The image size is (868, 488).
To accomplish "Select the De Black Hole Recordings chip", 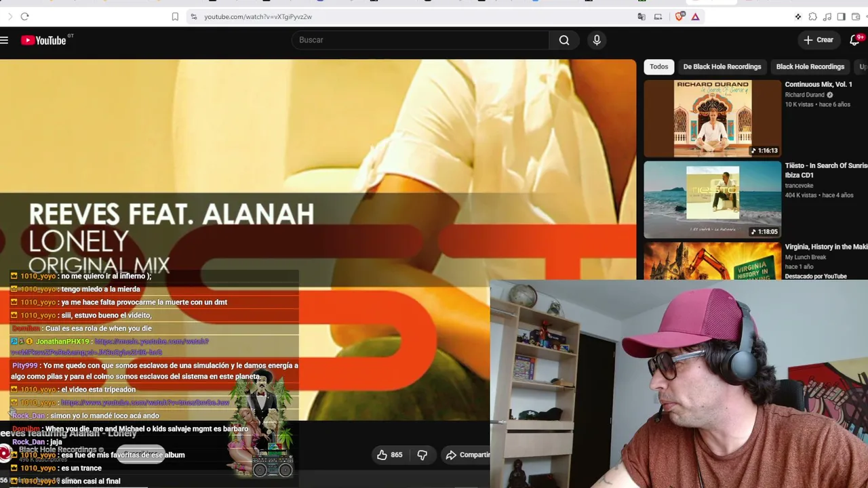I will point(722,66).
